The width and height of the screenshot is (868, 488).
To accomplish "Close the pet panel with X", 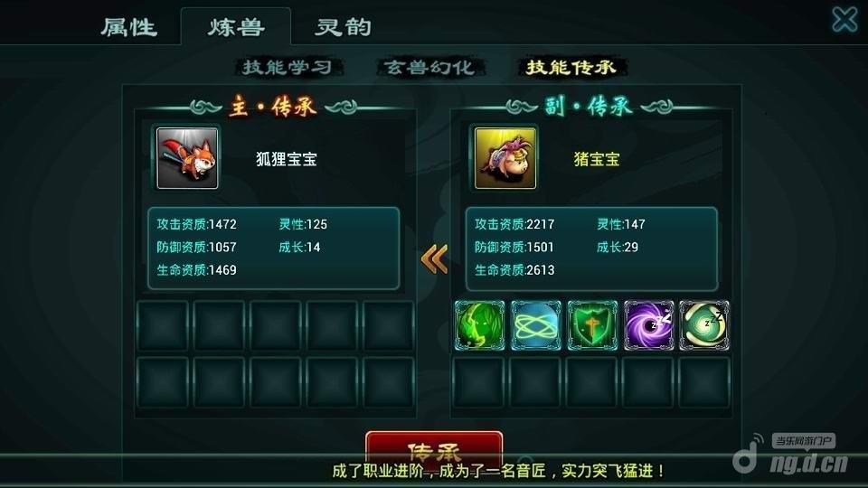I will (844, 20).
